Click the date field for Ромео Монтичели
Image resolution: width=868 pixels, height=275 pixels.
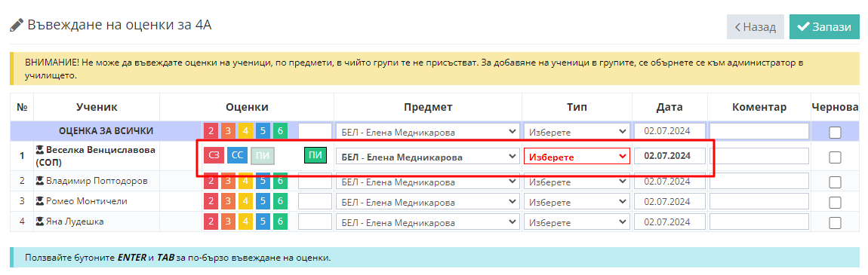tap(669, 202)
